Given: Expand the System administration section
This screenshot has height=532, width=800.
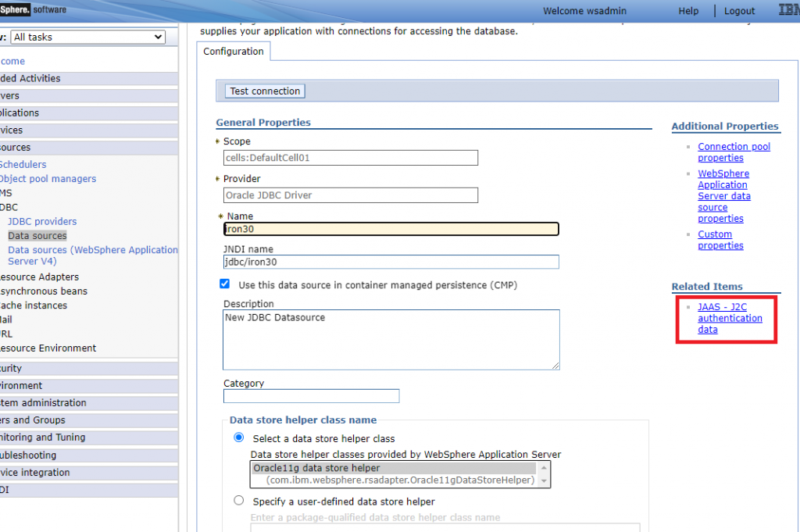Looking at the screenshot, I should point(89,403).
